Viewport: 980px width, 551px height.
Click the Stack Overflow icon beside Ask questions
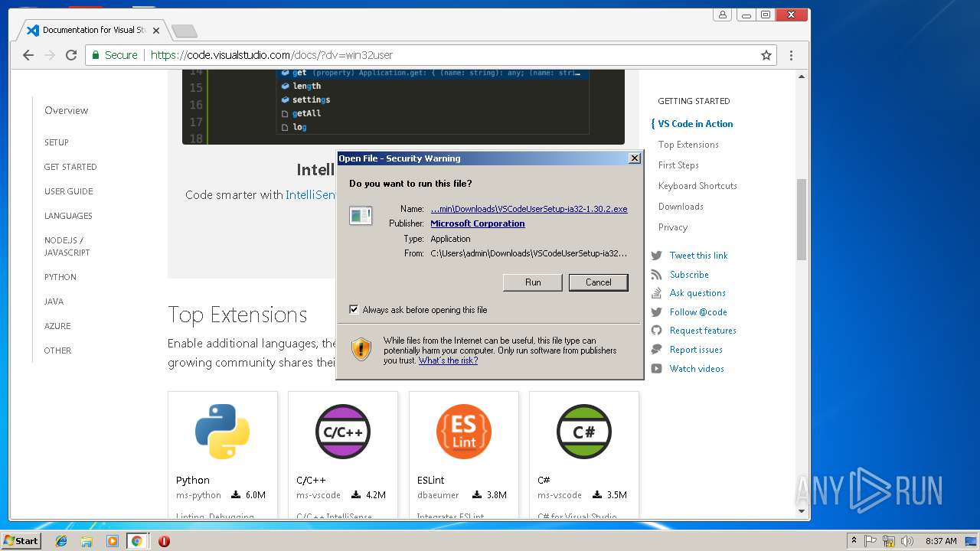click(656, 293)
